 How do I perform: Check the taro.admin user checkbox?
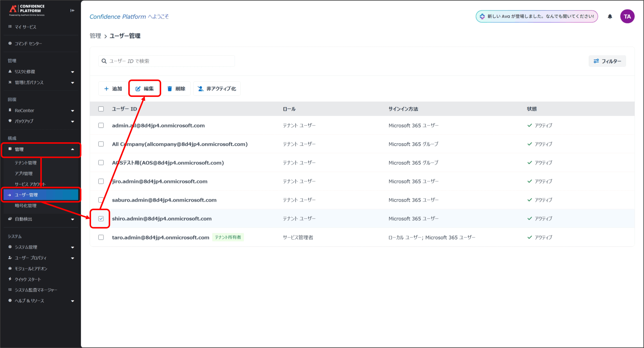pyautogui.click(x=101, y=237)
